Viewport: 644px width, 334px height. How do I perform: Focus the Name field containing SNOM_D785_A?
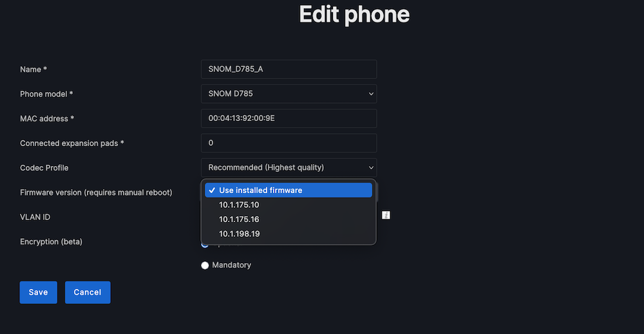point(289,70)
